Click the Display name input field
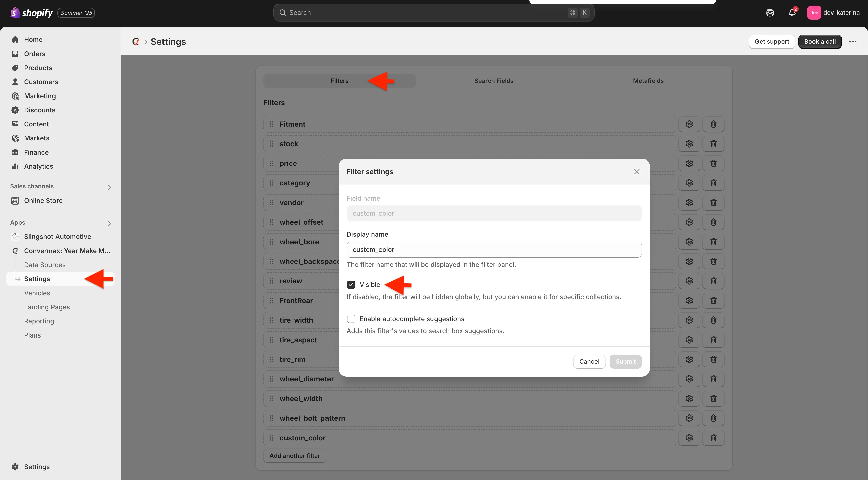The height and width of the screenshot is (480, 868). [x=494, y=250]
